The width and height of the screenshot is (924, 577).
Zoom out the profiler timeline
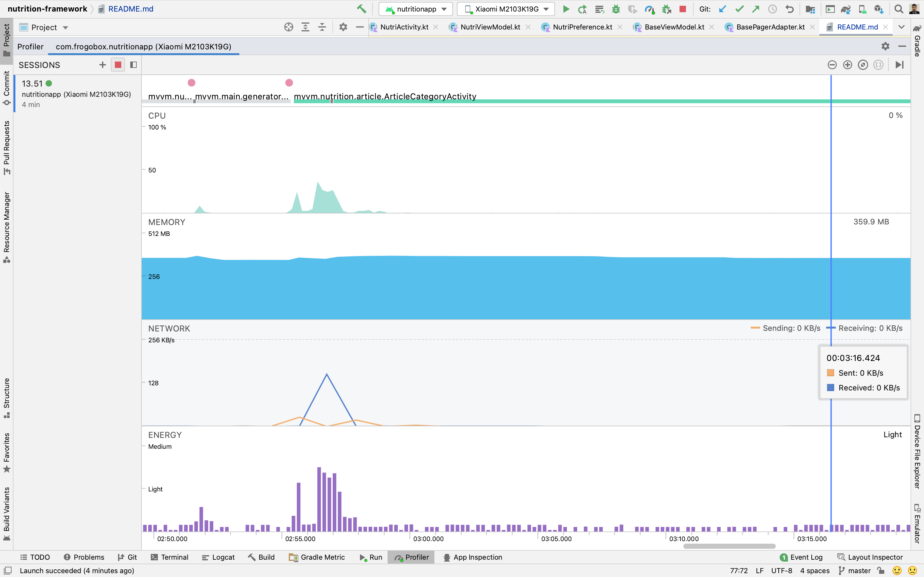[832, 65]
